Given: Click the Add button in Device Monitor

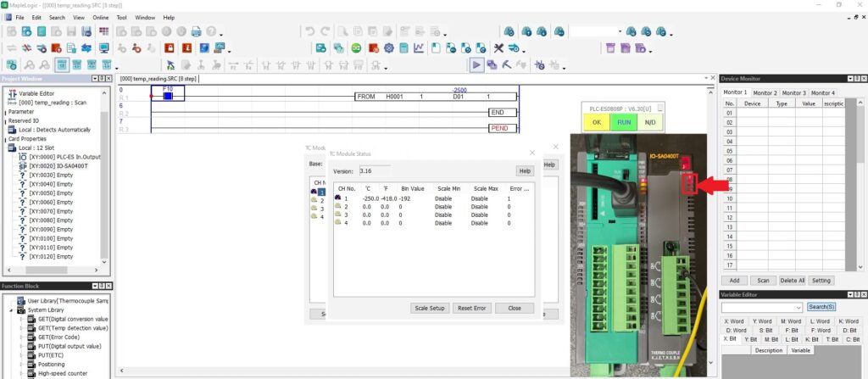Looking at the screenshot, I should click(x=734, y=281).
